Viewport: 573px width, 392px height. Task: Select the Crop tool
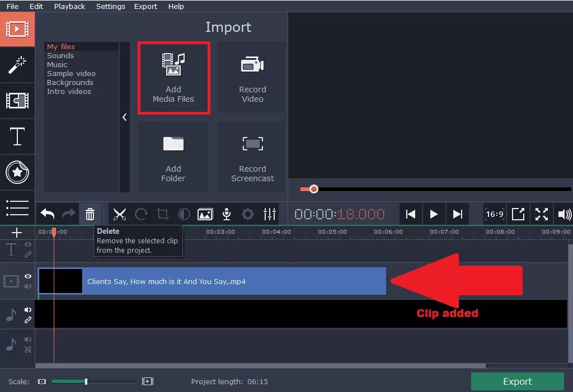point(163,214)
